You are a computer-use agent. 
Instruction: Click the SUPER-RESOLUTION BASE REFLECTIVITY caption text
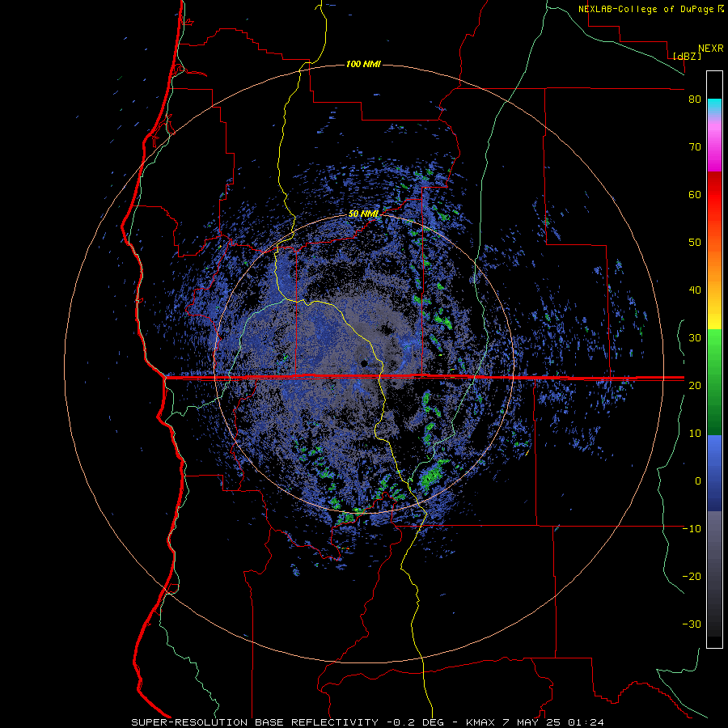(256, 722)
